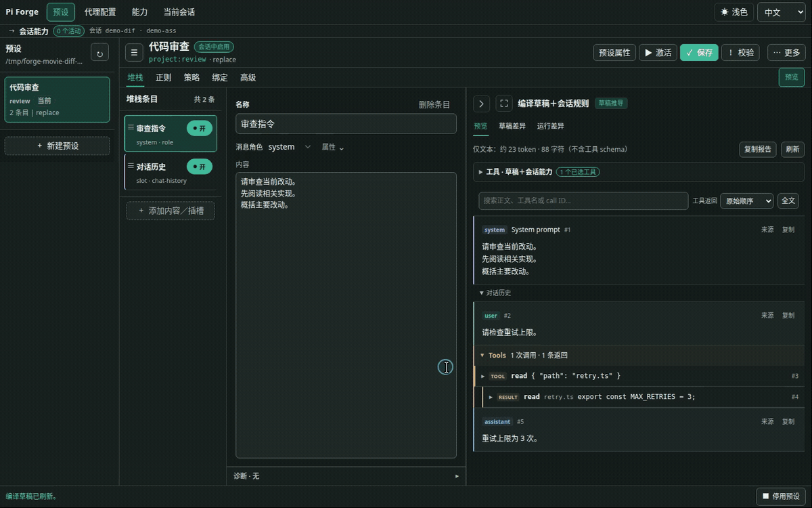Click the 刷新 button in the preview panel

click(792, 149)
